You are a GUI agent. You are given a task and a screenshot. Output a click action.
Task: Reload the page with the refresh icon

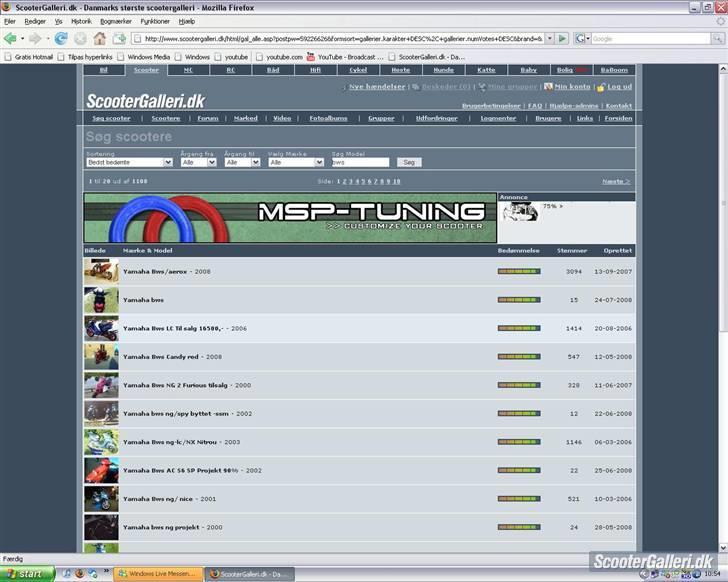coord(60,38)
